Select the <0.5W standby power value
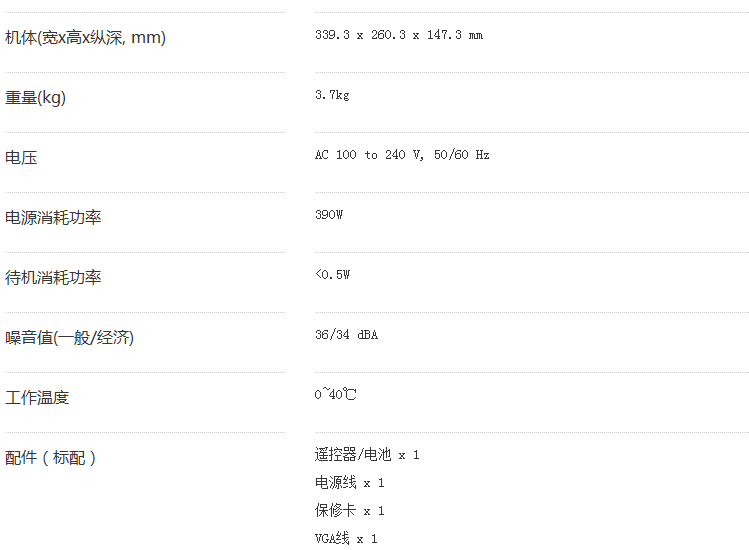 tap(332, 275)
